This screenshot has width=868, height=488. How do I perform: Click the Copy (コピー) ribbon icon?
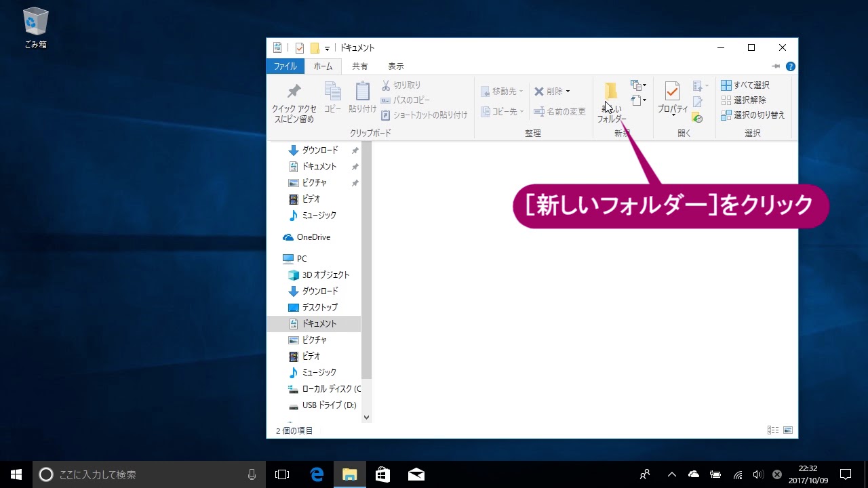coord(332,98)
